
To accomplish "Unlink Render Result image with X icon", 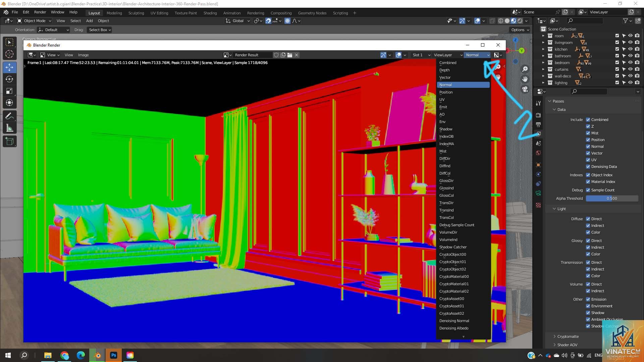I will pos(297,55).
